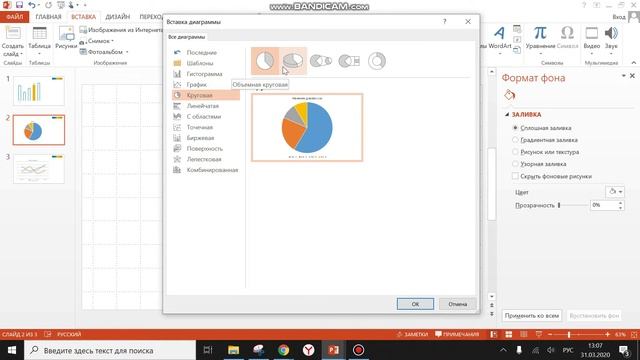640x360 pixels.
Task: Choose Точечная chart category
Action: [x=200, y=127]
